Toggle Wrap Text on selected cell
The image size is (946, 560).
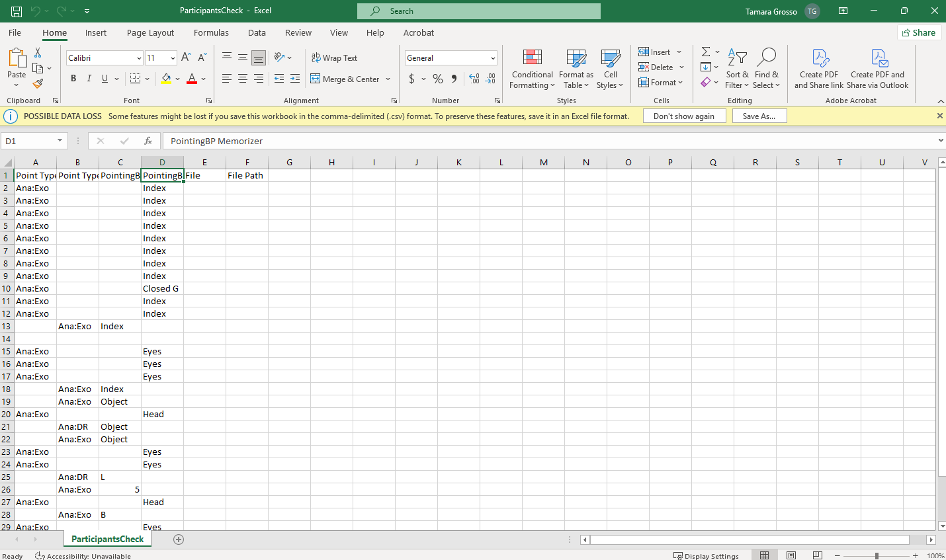335,58
